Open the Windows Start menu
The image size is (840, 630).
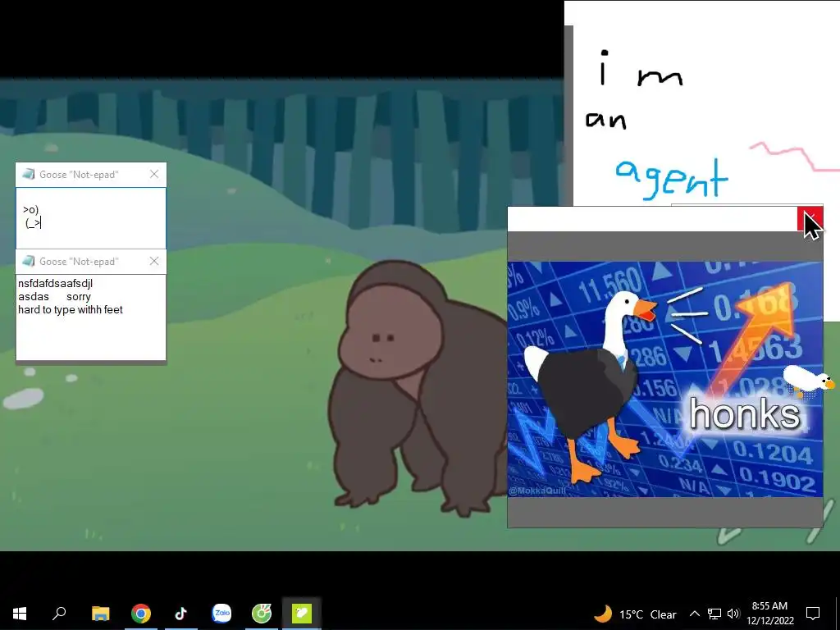click(x=20, y=614)
